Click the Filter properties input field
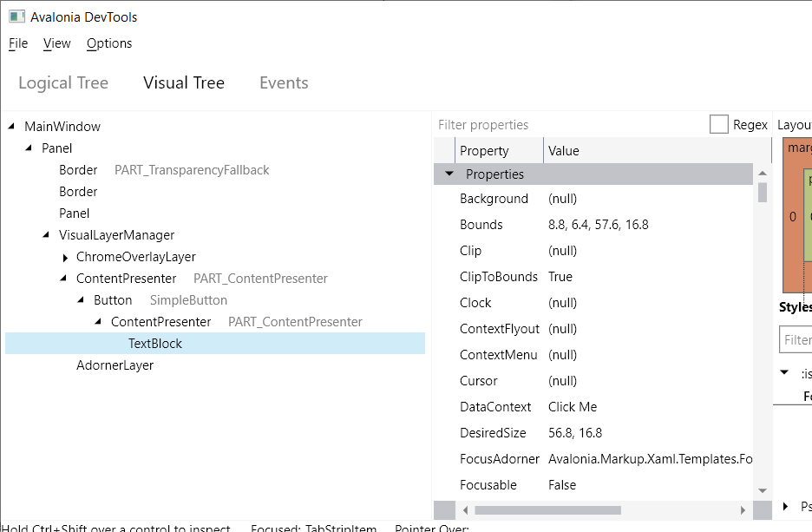Image resolution: width=812 pixels, height=532 pixels. pos(570,125)
